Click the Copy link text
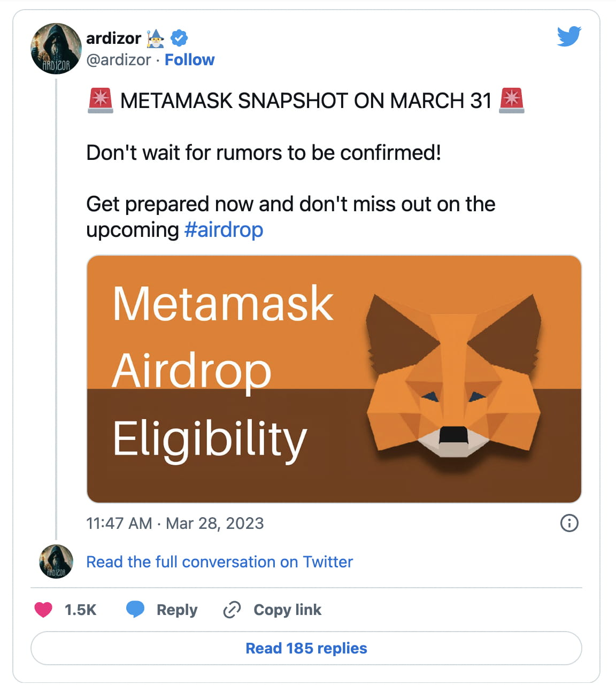This screenshot has width=616, height=692. tap(287, 610)
